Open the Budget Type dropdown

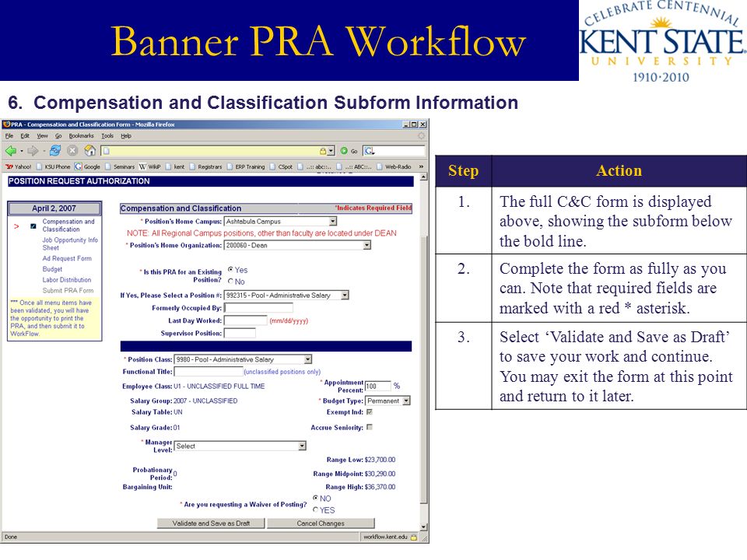388,401
